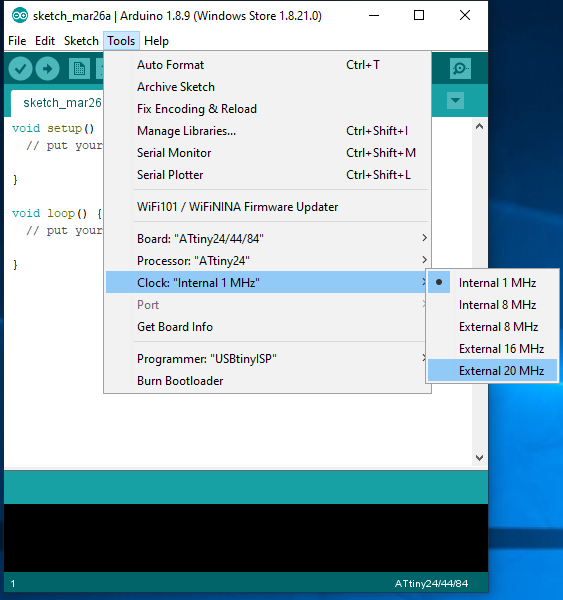The image size is (563, 600).
Task: Click the Upload arrow toolbar button
Action: click(47, 69)
